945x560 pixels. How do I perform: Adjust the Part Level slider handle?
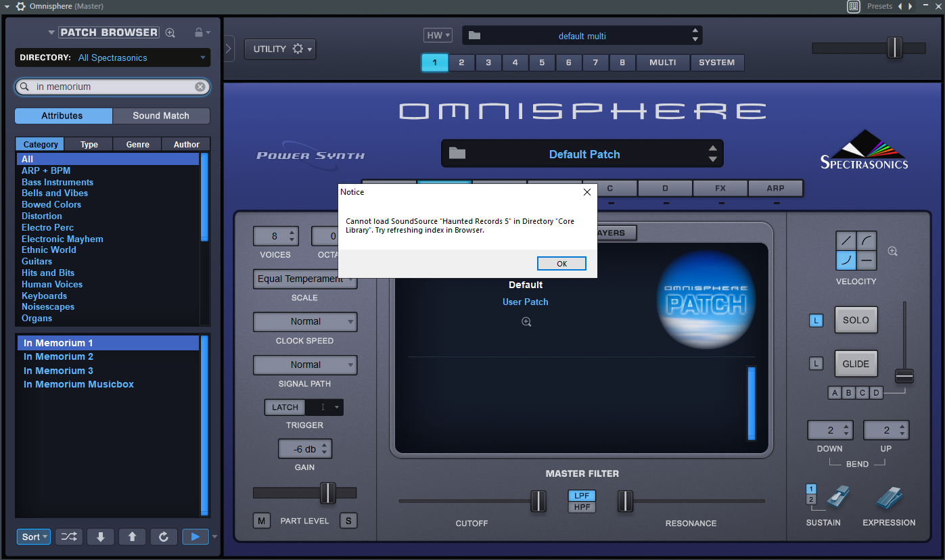328,492
